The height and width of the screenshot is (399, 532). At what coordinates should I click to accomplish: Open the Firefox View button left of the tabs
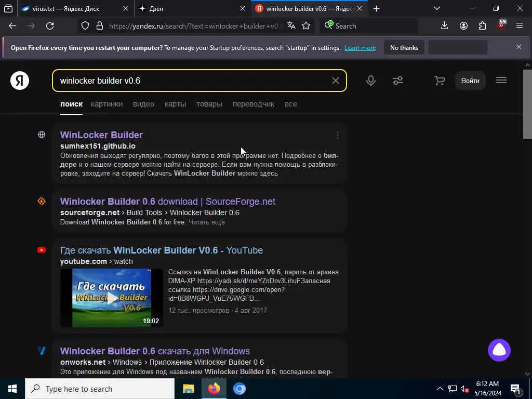point(8,9)
